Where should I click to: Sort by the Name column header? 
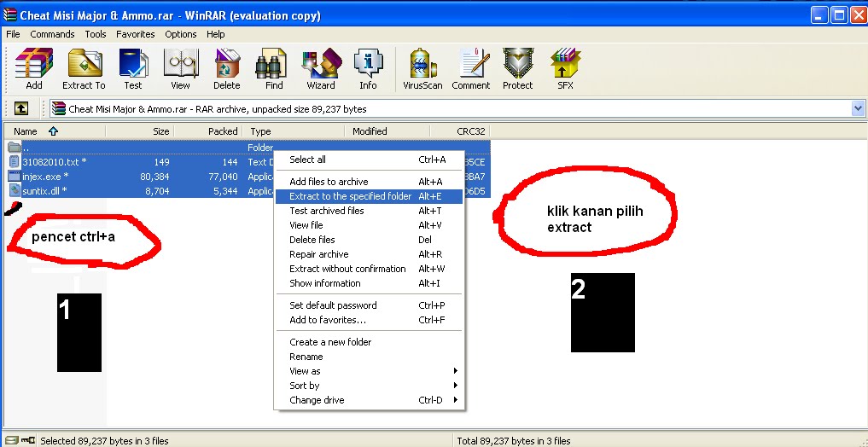click(55, 131)
